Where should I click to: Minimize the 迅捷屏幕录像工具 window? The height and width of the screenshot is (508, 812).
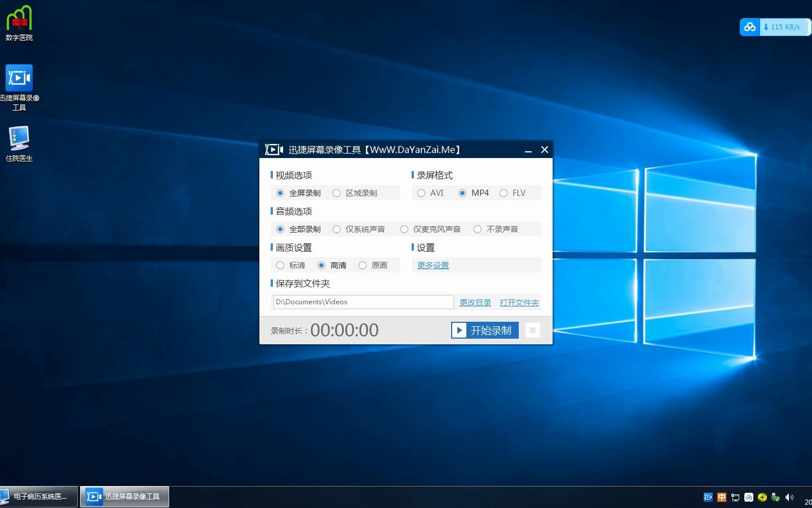(x=528, y=150)
